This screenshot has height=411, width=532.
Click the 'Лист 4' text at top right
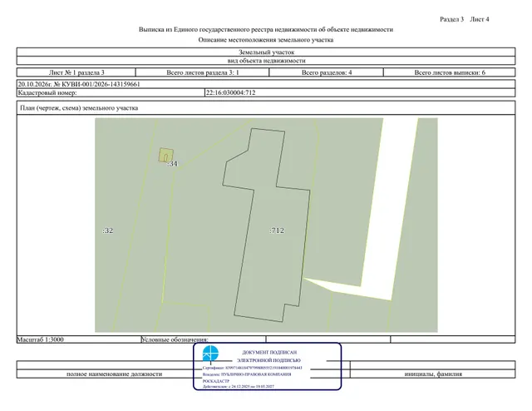tap(480, 19)
